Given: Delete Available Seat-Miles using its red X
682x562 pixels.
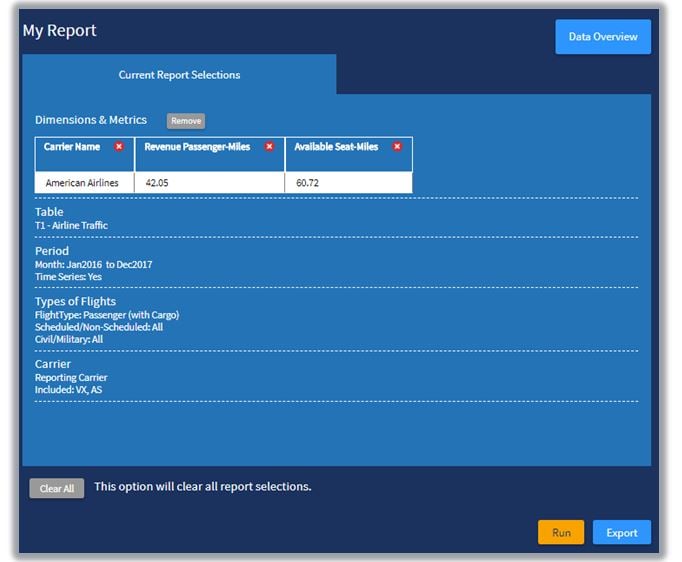Looking at the screenshot, I should 397,147.
